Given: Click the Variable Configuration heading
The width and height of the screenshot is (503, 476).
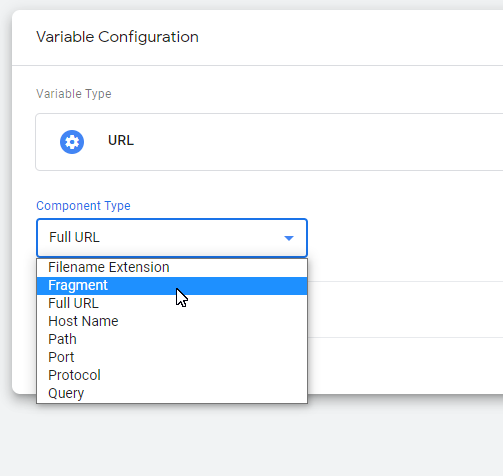Looking at the screenshot, I should click(117, 37).
